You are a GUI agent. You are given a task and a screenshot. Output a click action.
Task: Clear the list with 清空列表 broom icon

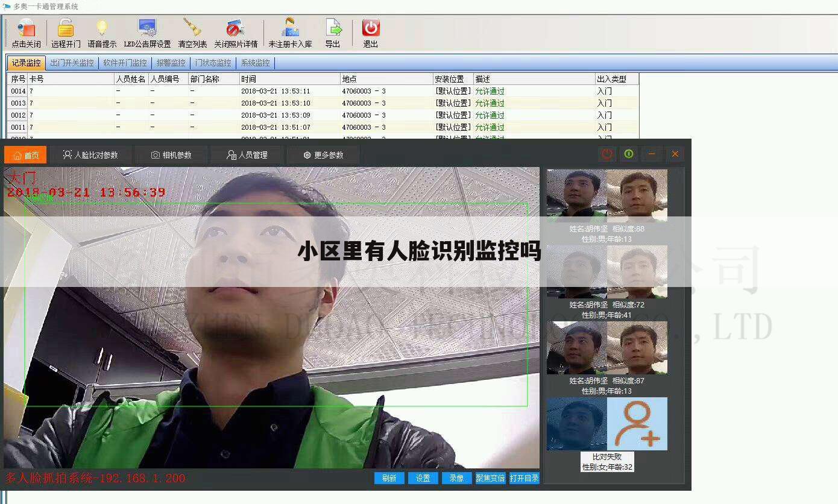coord(192,33)
